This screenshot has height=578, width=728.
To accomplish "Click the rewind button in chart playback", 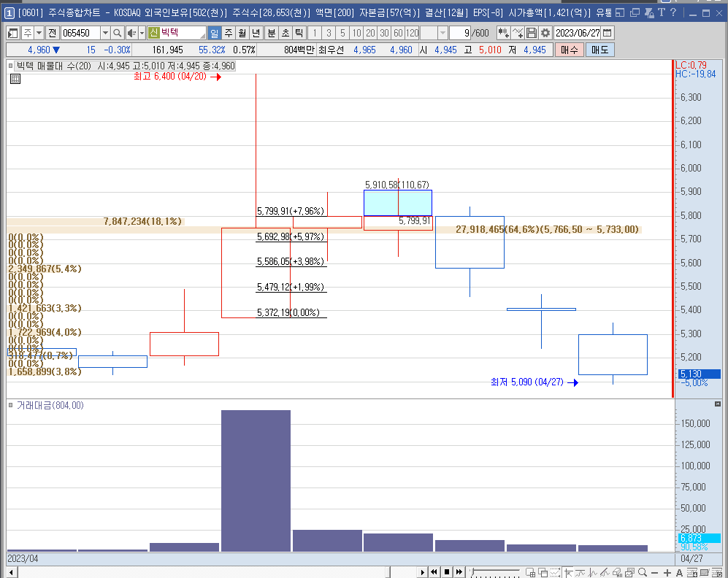I will [x=434, y=572].
